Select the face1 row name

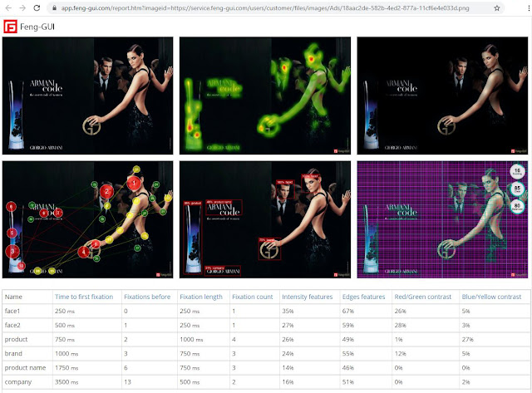[x=12, y=311]
